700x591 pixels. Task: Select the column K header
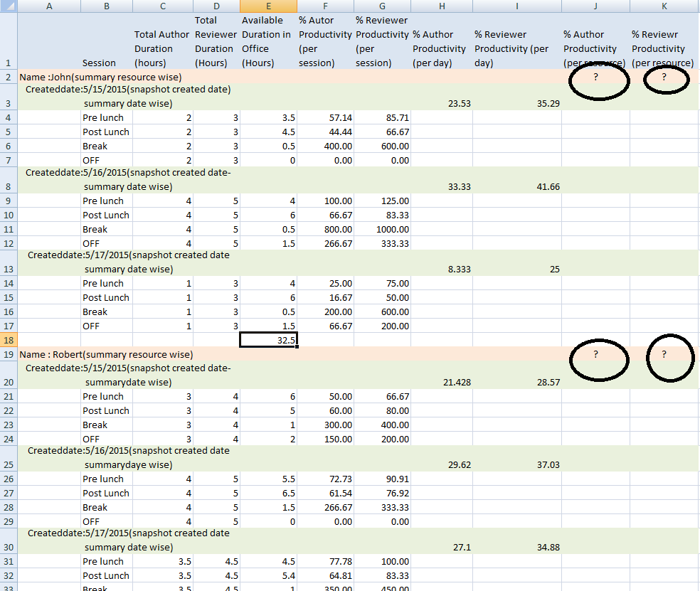663,6
